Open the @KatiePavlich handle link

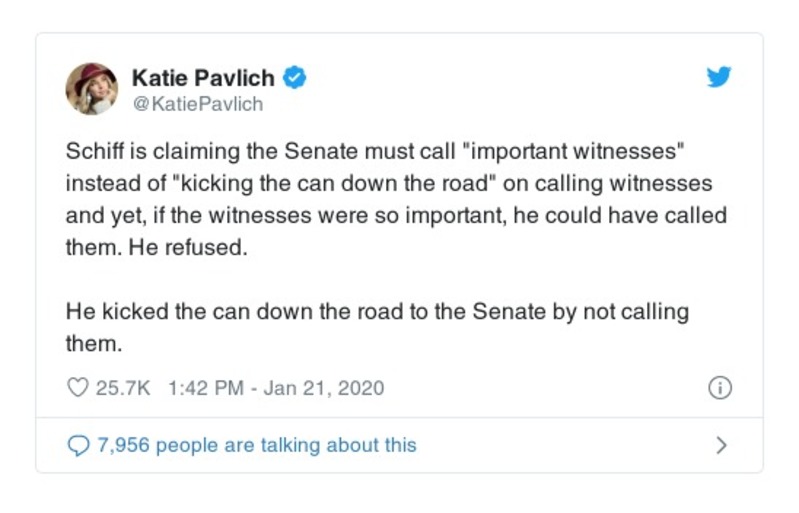coord(197,103)
